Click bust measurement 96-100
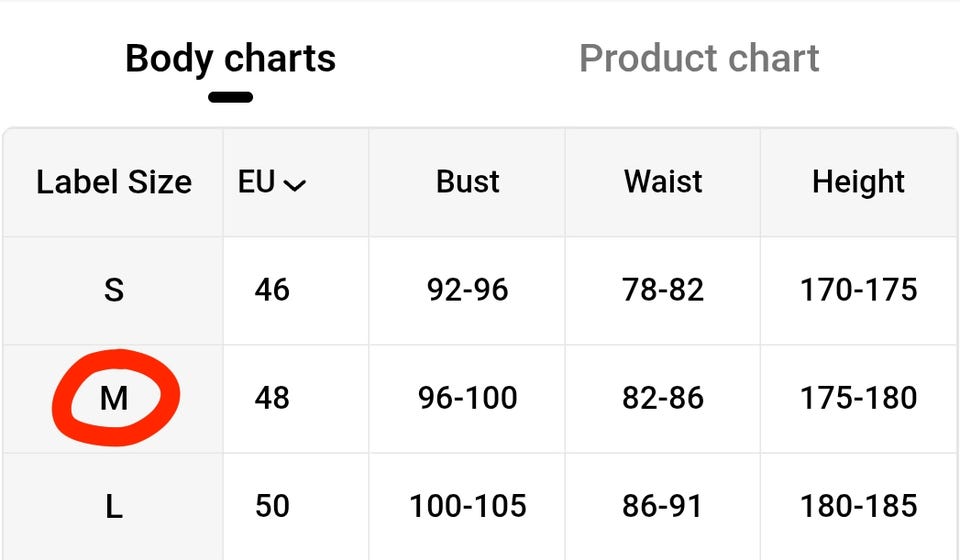 [467, 398]
